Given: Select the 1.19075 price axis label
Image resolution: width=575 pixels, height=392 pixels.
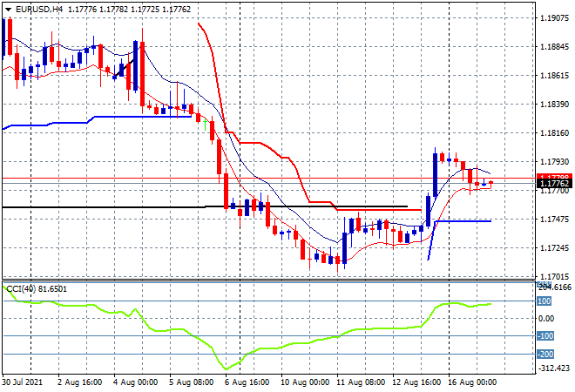Looking at the screenshot, I should point(553,17).
